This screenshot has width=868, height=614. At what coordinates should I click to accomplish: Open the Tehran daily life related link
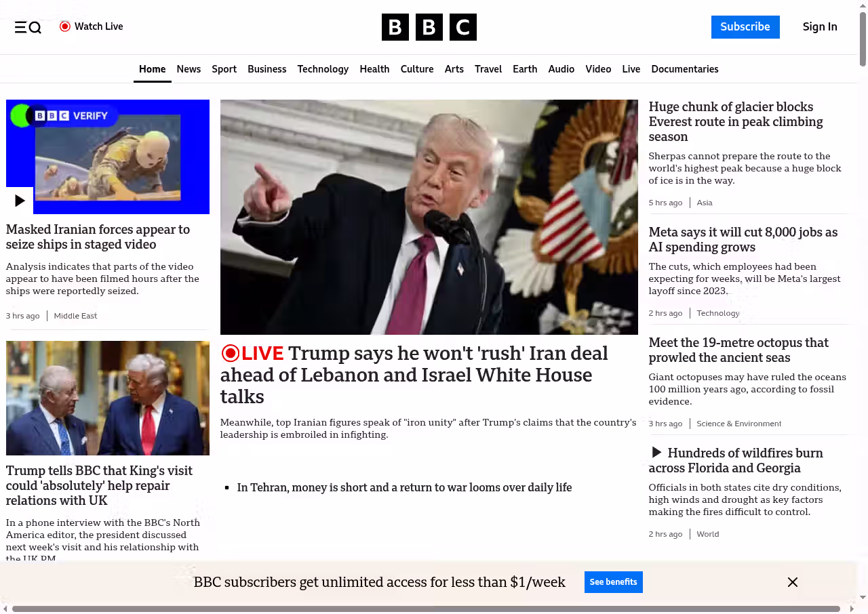(x=404, y=487)
